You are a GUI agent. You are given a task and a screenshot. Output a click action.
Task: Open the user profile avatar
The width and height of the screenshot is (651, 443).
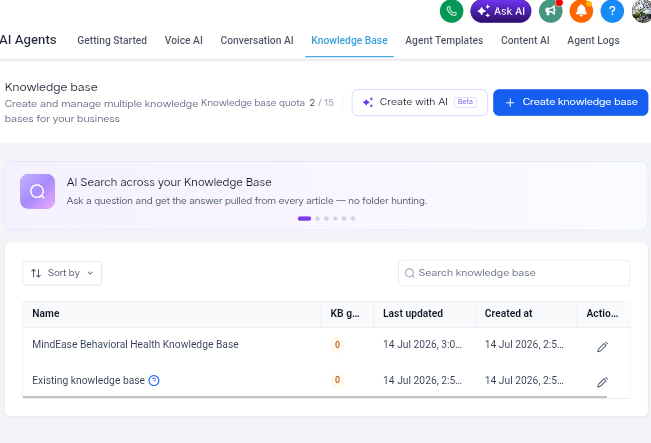(641, 11)
